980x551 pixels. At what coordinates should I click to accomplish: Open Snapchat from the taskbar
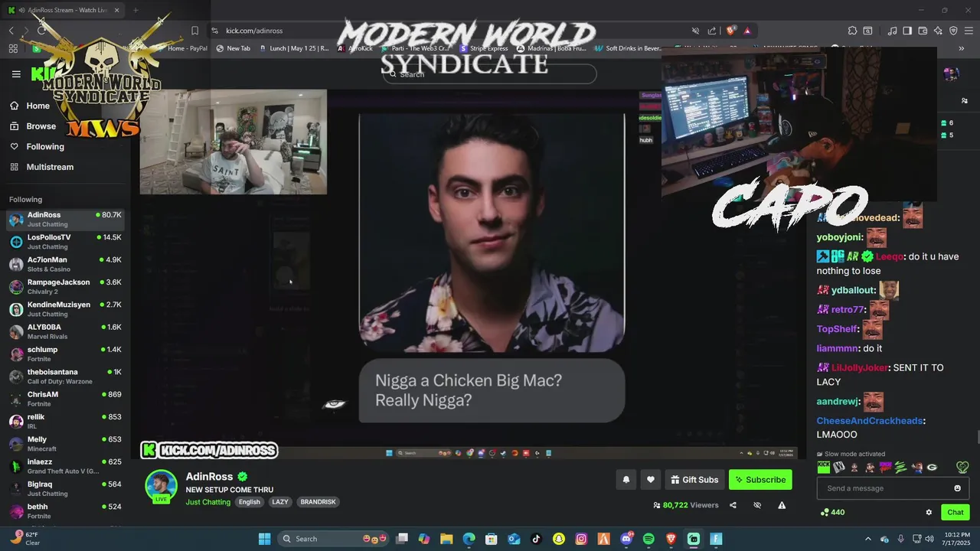pos(559,539)
